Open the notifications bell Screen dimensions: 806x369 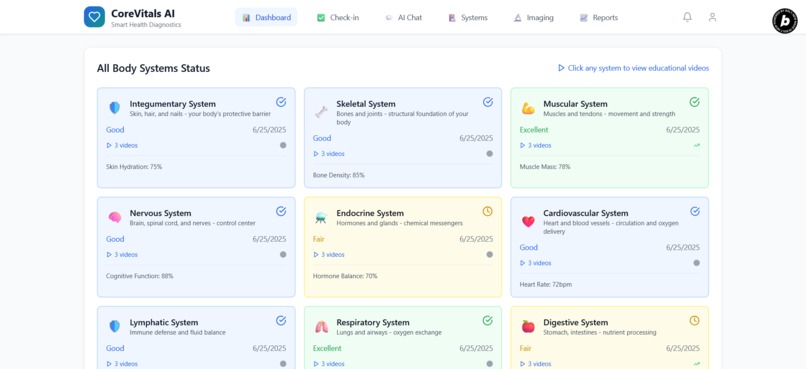[687, 17]
